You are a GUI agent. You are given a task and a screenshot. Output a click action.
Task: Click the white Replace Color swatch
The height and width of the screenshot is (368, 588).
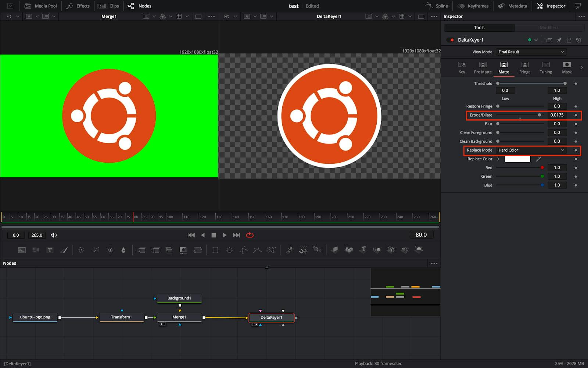517,159
